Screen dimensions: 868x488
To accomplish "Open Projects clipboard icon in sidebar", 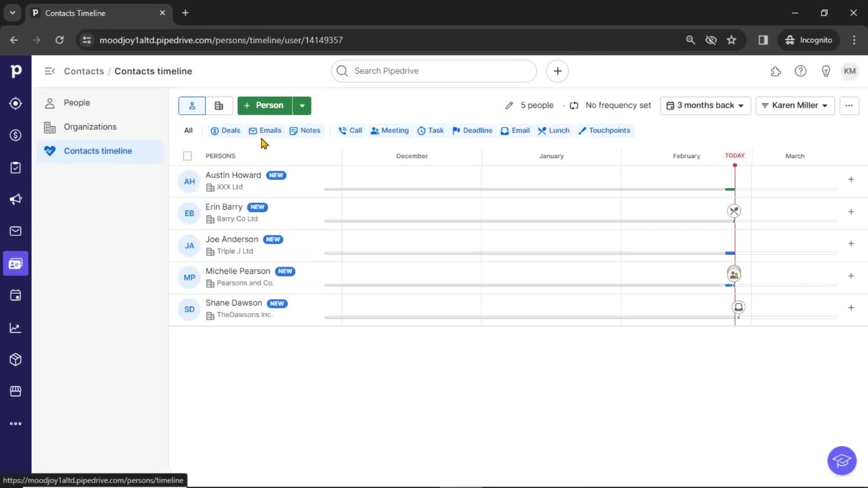I will click(15, 168).
